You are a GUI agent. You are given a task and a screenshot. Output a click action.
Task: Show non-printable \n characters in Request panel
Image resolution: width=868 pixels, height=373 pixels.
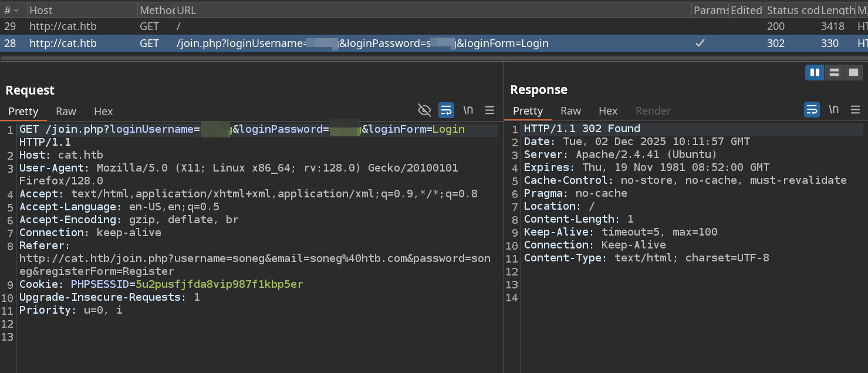click(x=468, y=110)
